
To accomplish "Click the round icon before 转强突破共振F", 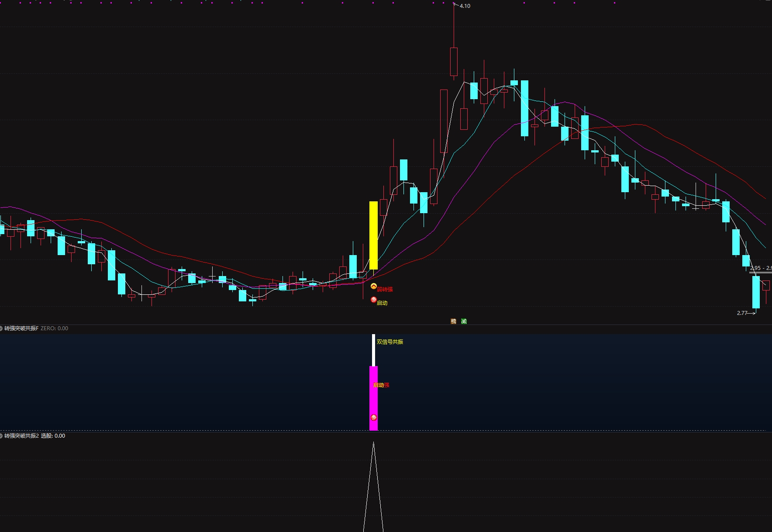I will coord(1,328).
